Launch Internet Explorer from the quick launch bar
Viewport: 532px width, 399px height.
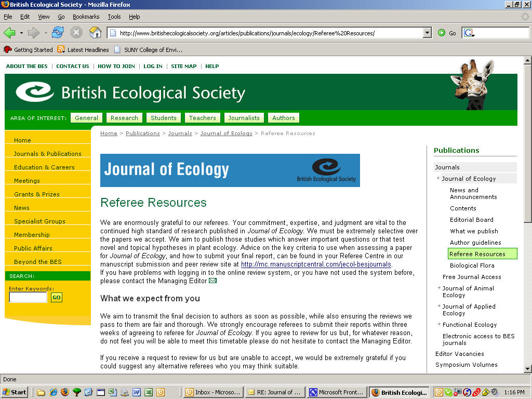(53, 392)
